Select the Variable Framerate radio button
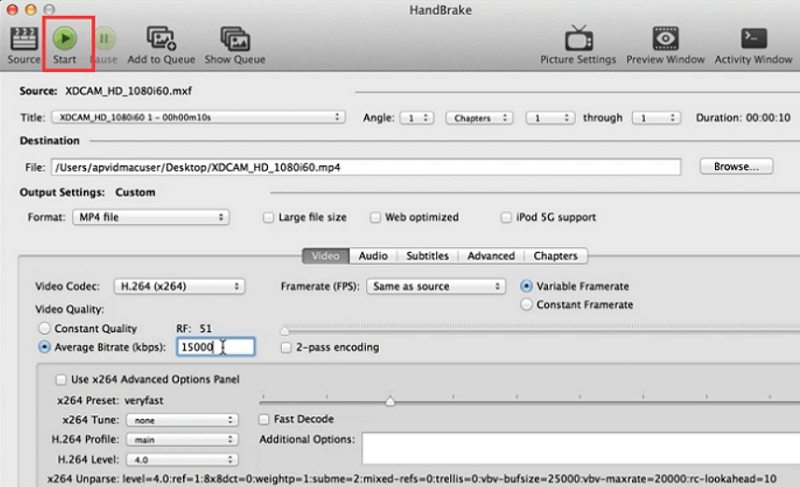Screen dimensions: 800x487 [526, 286]
